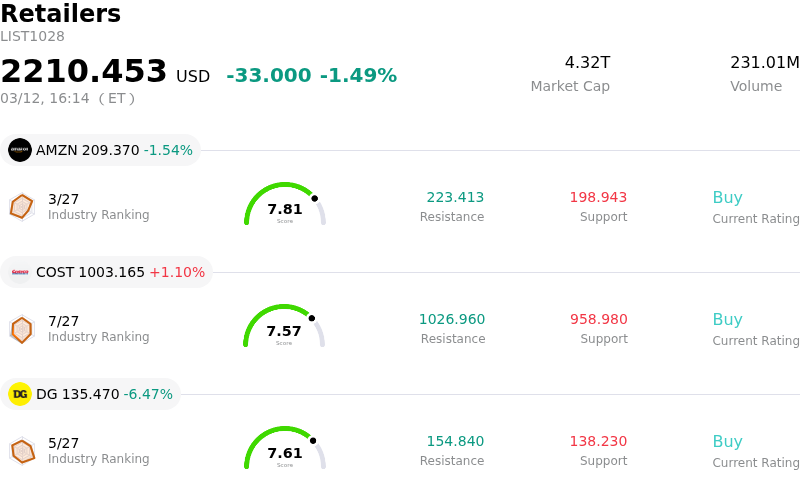Click the 4.32T Market Cap figure

pos(587,63)
